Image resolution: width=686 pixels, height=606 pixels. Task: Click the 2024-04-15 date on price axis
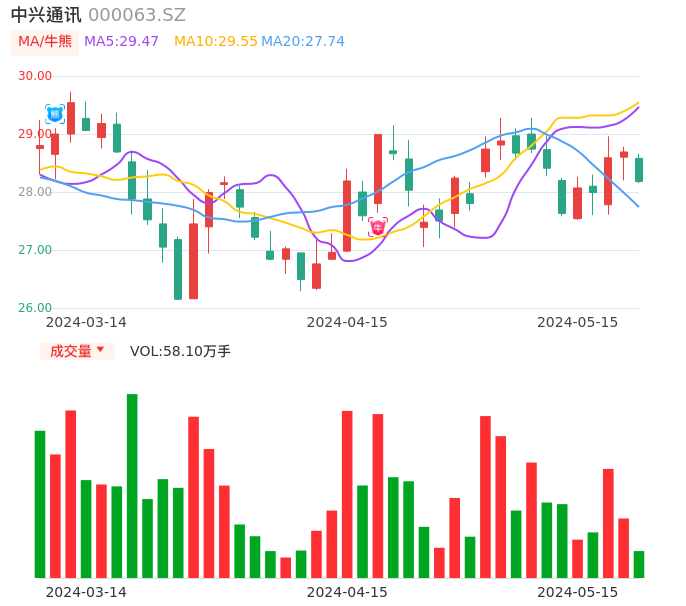click(347, 322)
